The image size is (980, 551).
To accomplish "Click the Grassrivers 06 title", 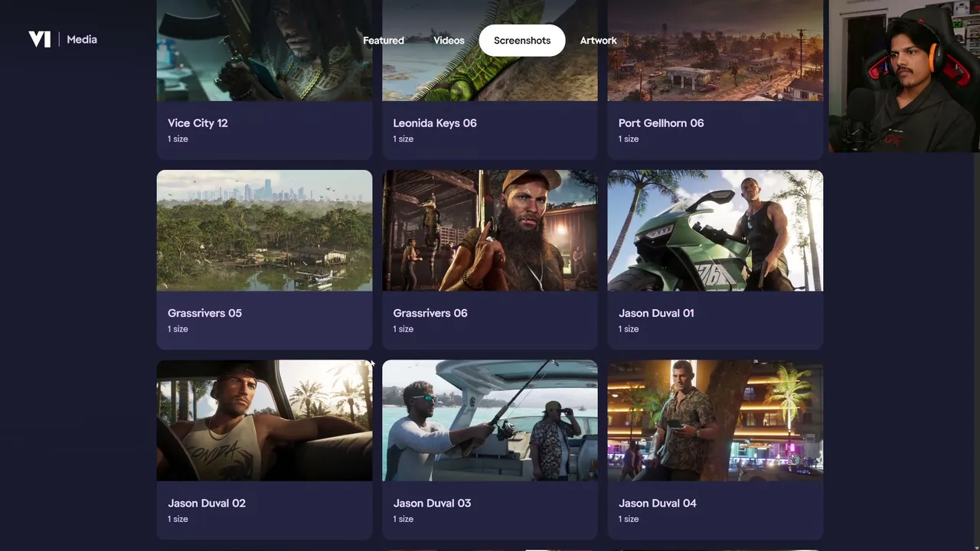I will 430,313.
